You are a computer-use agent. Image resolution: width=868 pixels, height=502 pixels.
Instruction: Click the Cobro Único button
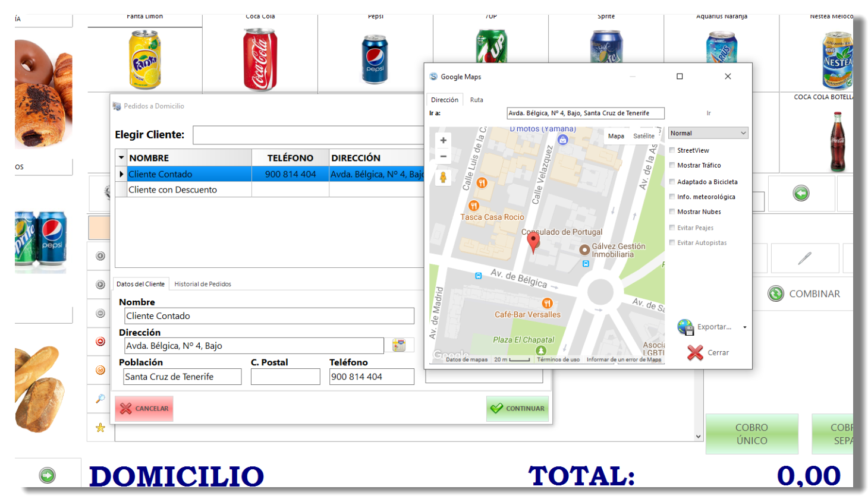click(751, 434)
